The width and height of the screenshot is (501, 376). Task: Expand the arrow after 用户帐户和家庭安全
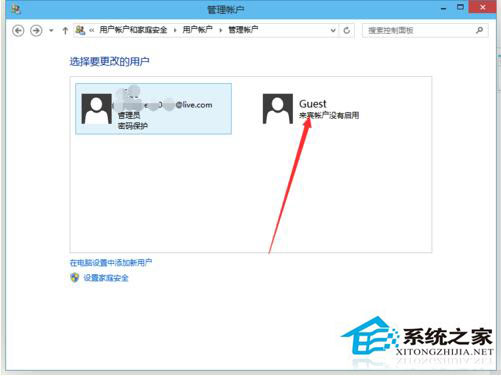(175, 30)
